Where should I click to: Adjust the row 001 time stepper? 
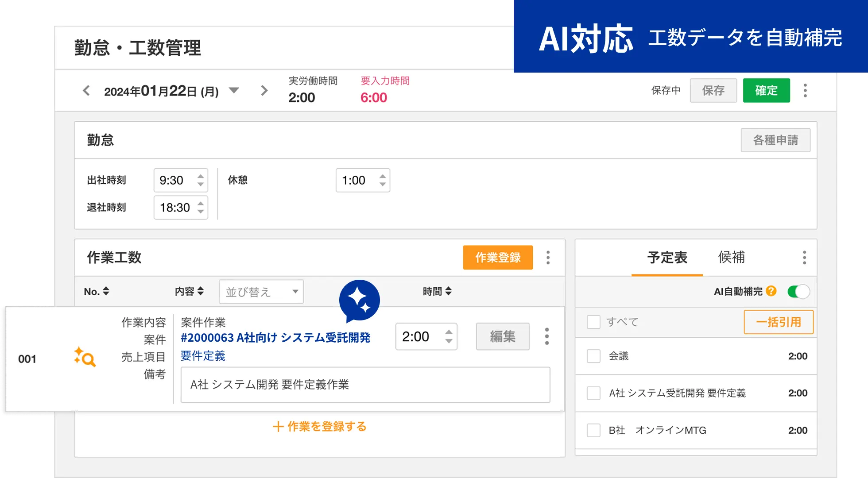tap(449, 337)
